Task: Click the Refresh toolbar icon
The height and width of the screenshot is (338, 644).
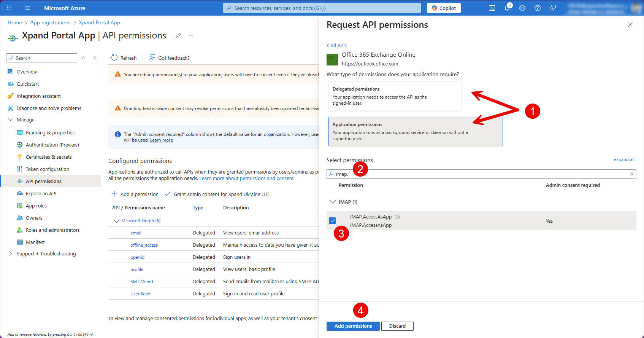Action: coord(114,58)
